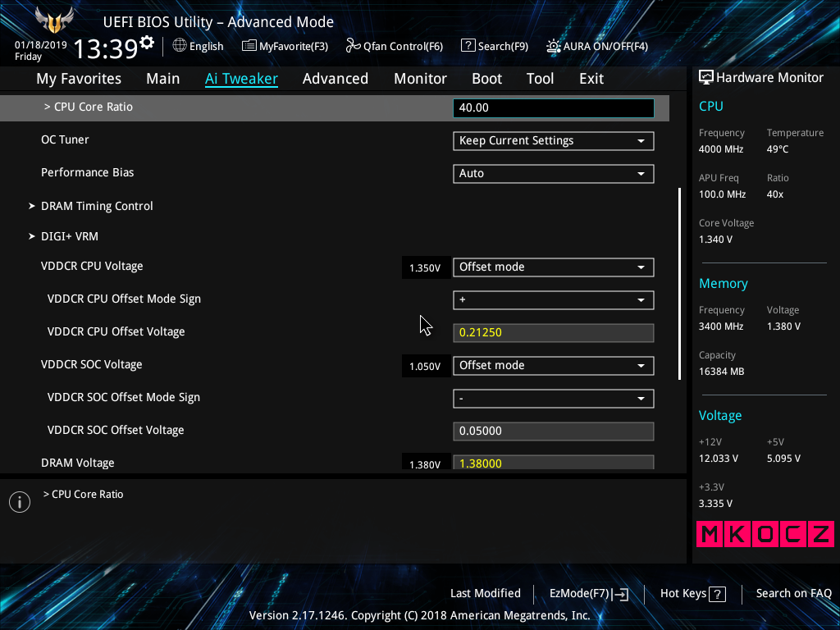Select VDDCR SOC Voltage label
840x630 pixels.
92,365
